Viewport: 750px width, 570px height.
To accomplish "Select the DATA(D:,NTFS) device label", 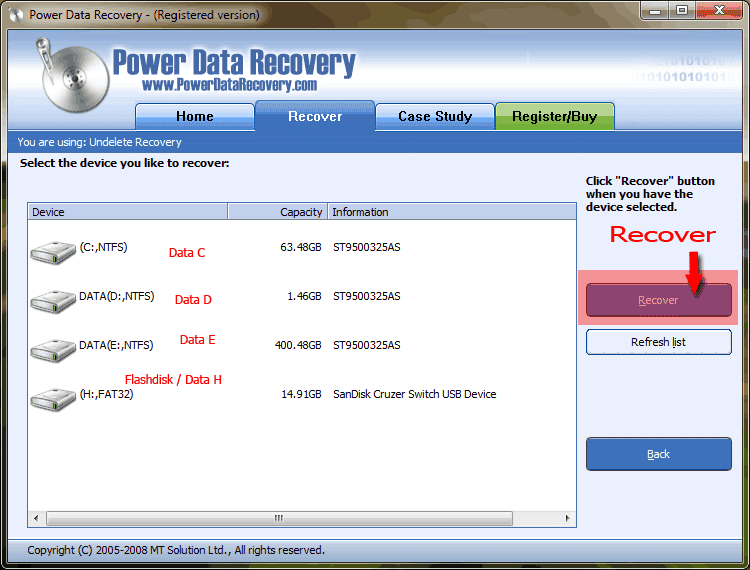I will (x=117, y=296).
